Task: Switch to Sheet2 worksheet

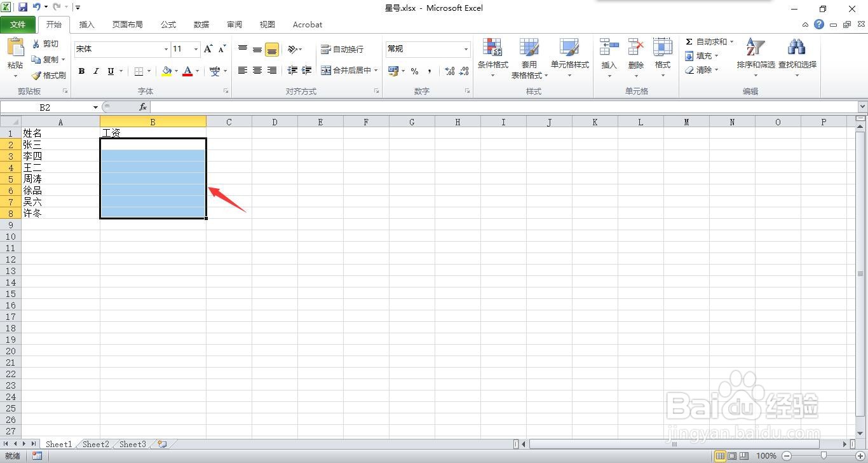Action: click(x=96, y=444)
